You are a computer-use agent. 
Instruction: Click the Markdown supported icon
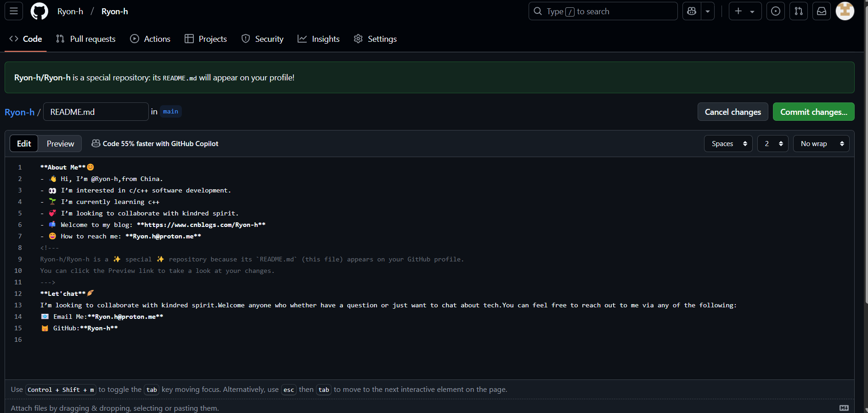point(844,408)
